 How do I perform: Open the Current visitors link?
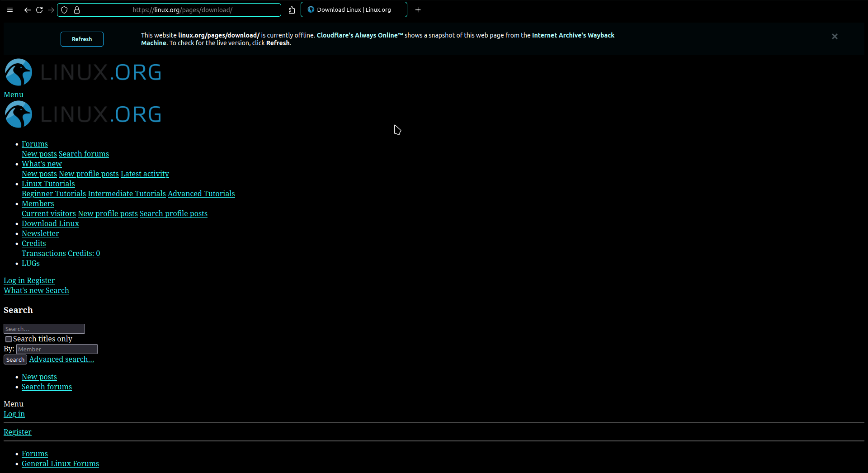tap(49, 213)
